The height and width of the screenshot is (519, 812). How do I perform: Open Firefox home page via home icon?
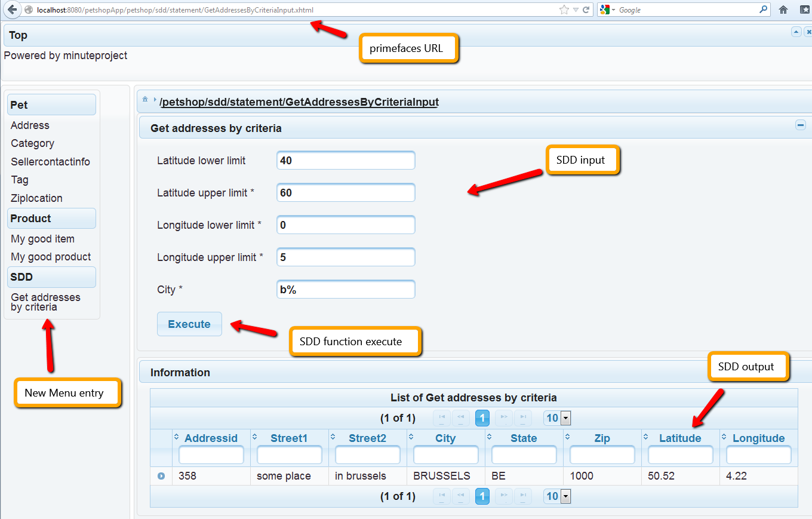783,10
